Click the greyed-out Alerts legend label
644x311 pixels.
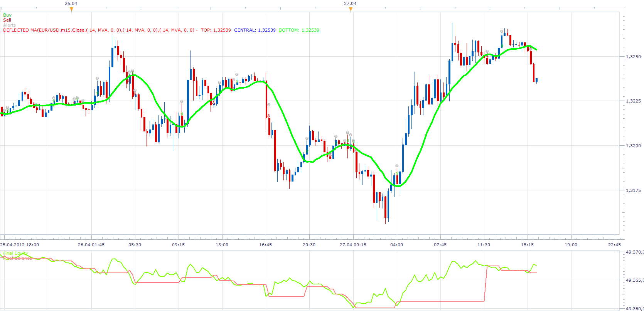pyautogui.click(x=9, y=25)
